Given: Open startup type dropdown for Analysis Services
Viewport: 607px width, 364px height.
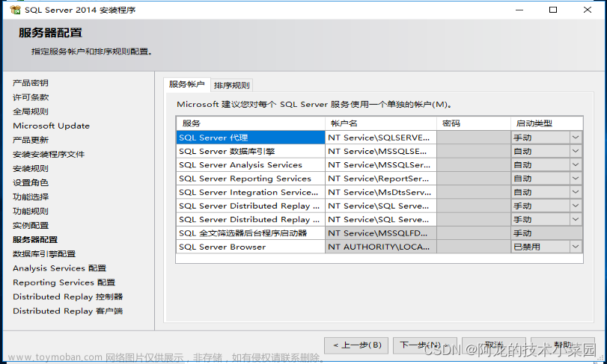Looking at the screenshot, I should 576,164.
